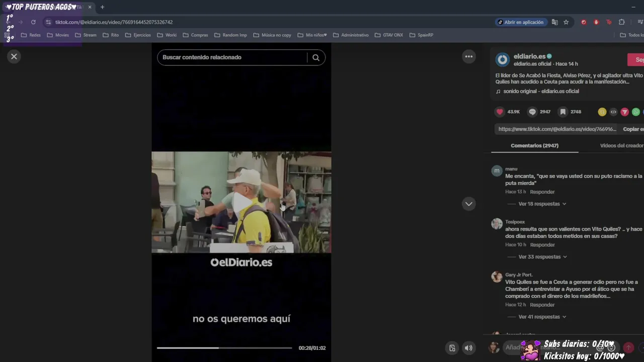Open the Movies bookmarks folder

(58, 35)
